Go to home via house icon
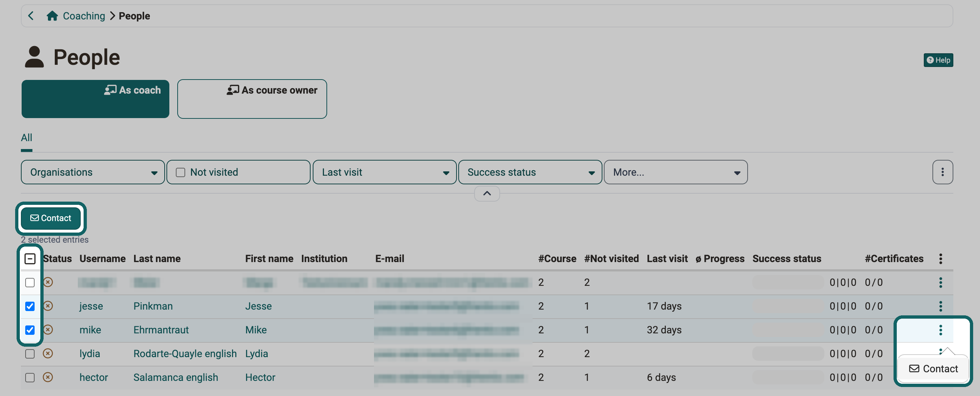The image size is (980, 396). click(x=52, y=16)
